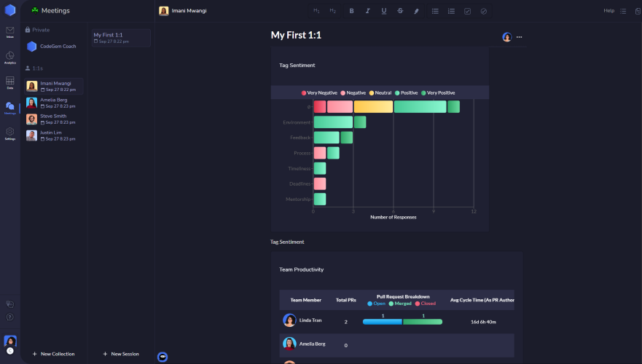642x364 pixels.
Task: Select Amelia Berg's 1:1
Action: (54, 103)
